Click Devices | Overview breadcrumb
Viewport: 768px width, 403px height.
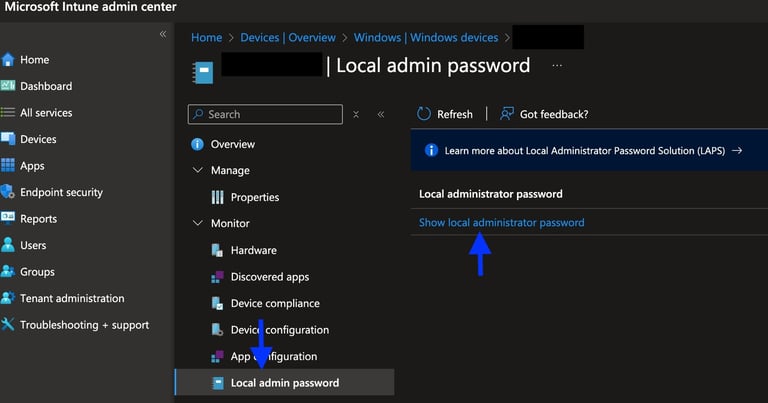coord(288,38)
